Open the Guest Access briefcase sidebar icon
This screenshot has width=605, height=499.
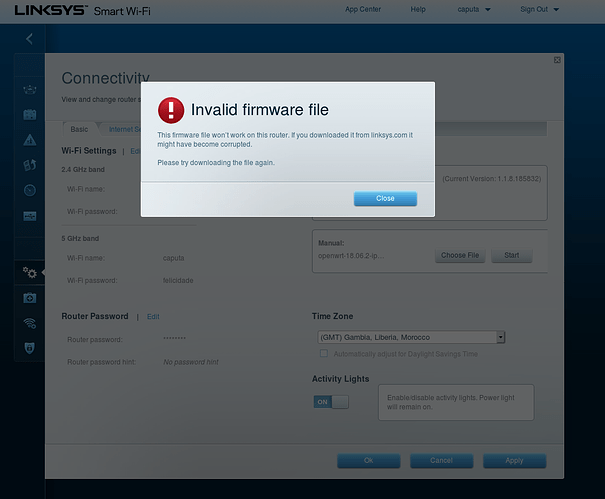(x=30, y=115)
